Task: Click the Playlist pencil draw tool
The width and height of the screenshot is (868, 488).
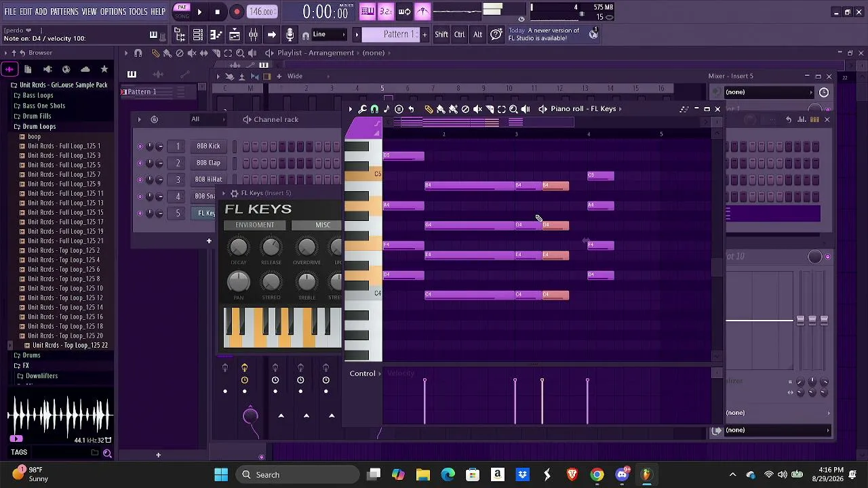Action: pos(155,53)
